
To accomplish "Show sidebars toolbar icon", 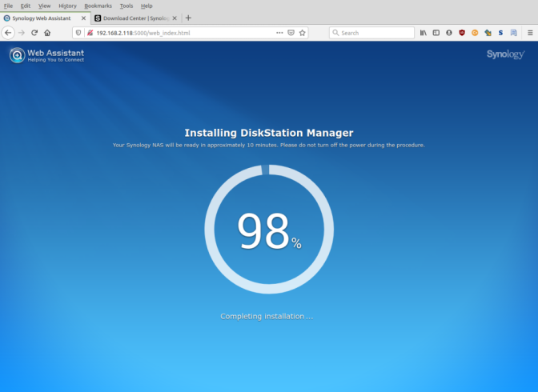I will click(x=436, y=33).
